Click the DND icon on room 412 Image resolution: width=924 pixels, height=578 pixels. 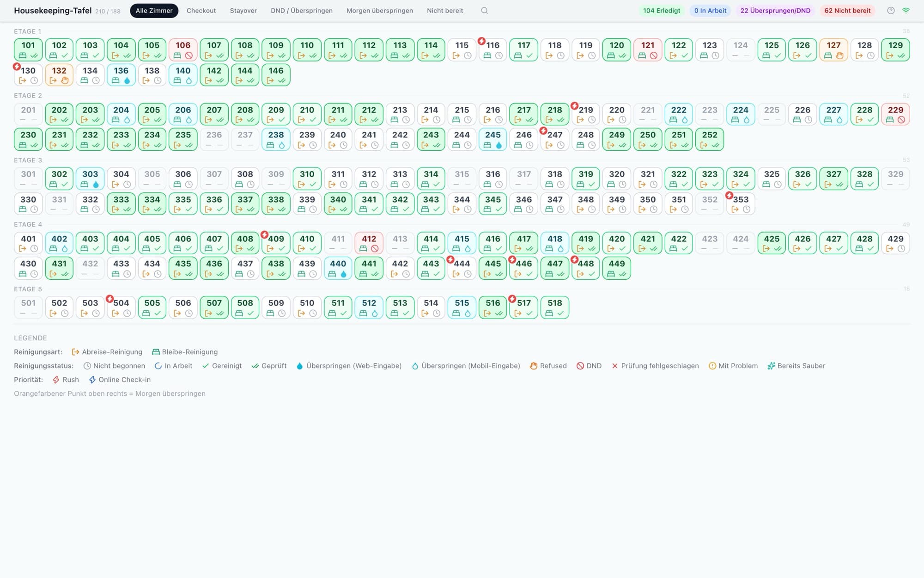[375, 249]
